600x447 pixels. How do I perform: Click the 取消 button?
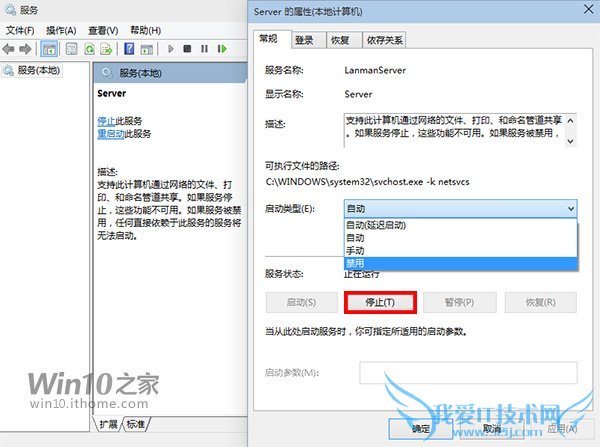(x=492, y=429)
